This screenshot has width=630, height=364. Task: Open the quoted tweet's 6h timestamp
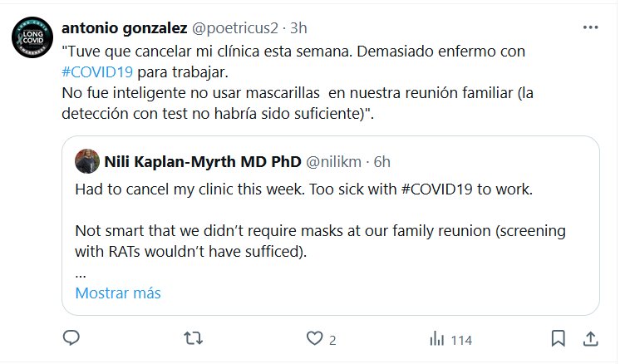tap(382, 160)
